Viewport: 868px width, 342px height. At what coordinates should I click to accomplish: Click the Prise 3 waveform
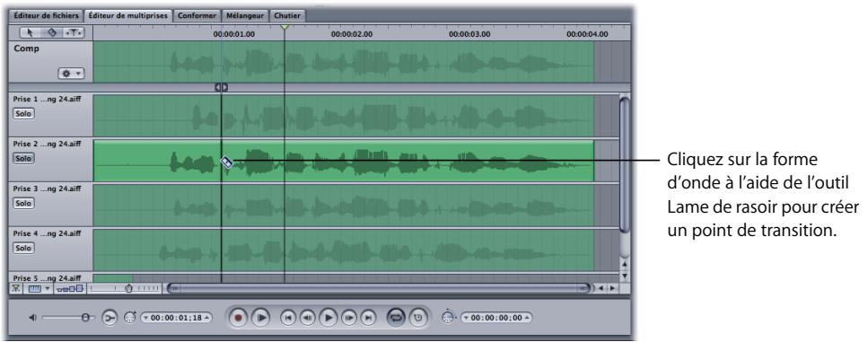pos(343,206)
